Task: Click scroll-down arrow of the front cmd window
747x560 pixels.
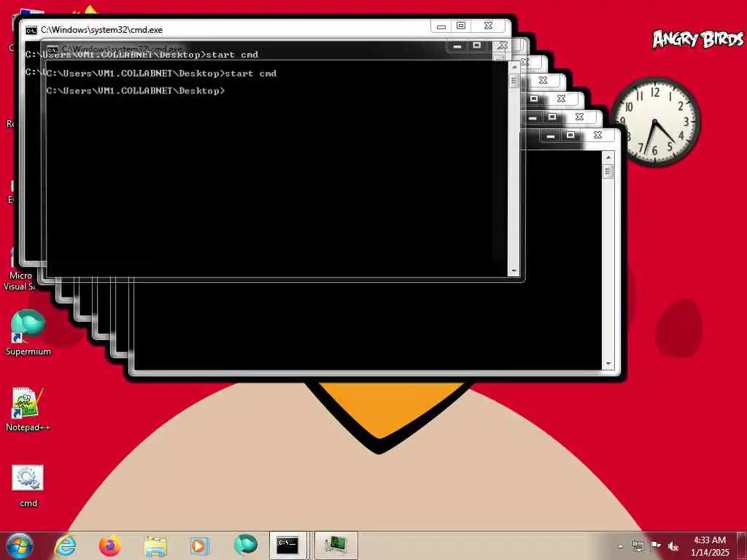Action: tap(514, 271)
